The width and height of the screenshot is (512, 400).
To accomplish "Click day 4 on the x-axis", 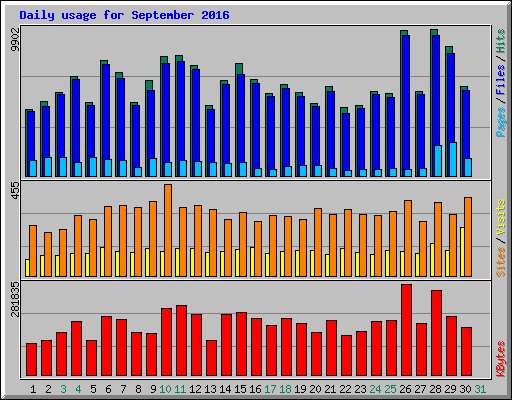I will coord(78,389).
